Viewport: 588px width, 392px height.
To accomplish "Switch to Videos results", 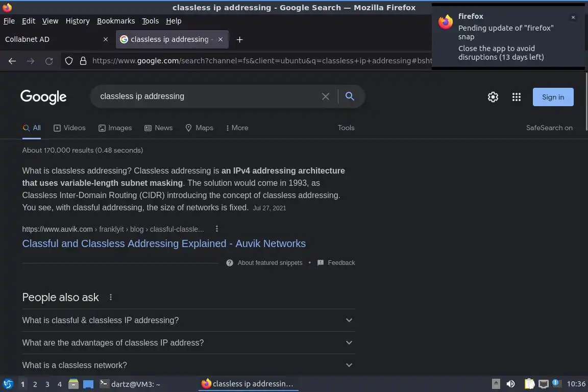I will coord(69,128).
